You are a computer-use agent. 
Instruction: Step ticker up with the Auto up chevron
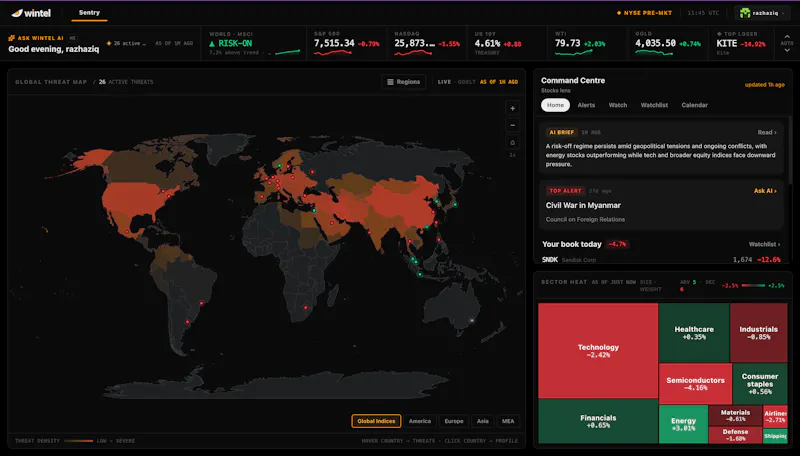coord(787,37)
